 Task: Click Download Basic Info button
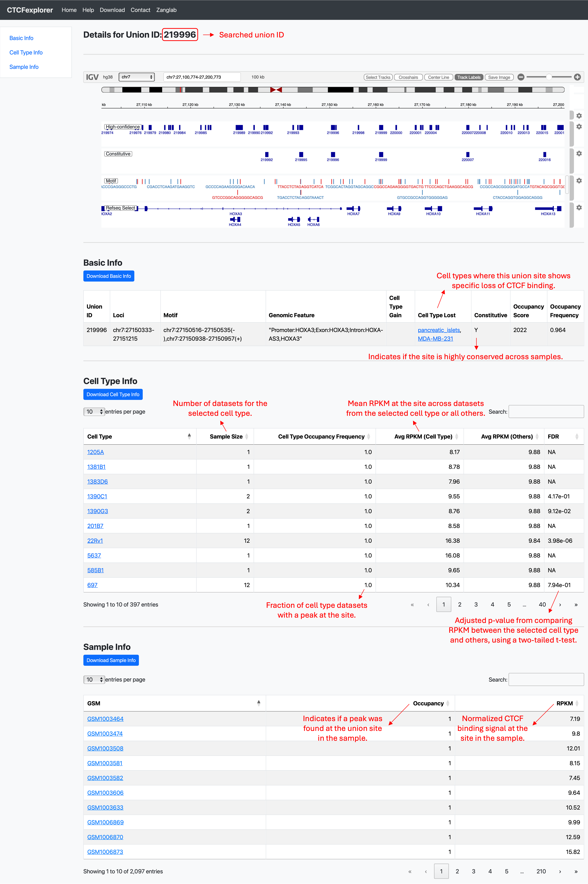click(109, 276)
